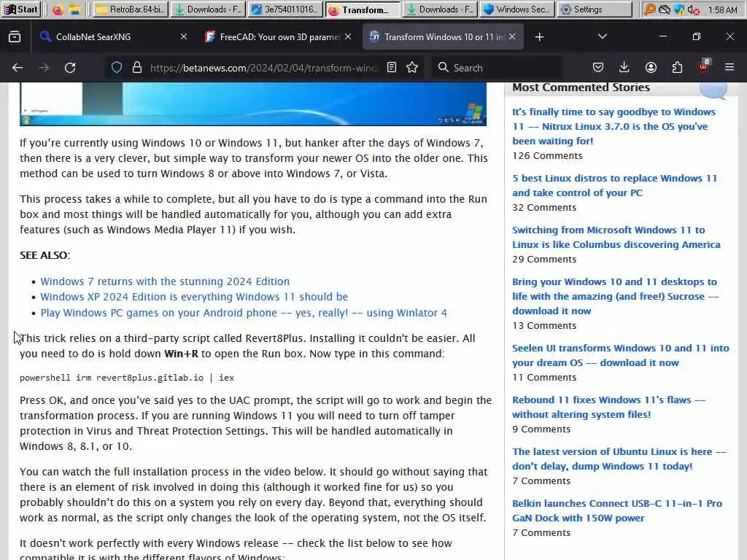Screen dimensions: 747x560
Task: Click the betanews URL address field
Action: click(x=263, y=68)
